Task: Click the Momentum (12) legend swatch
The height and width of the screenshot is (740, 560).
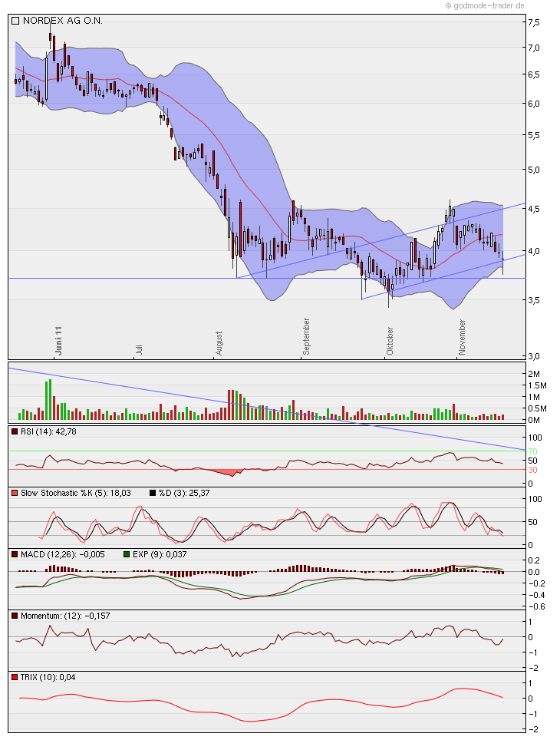Action: click(x=15, y=616)
